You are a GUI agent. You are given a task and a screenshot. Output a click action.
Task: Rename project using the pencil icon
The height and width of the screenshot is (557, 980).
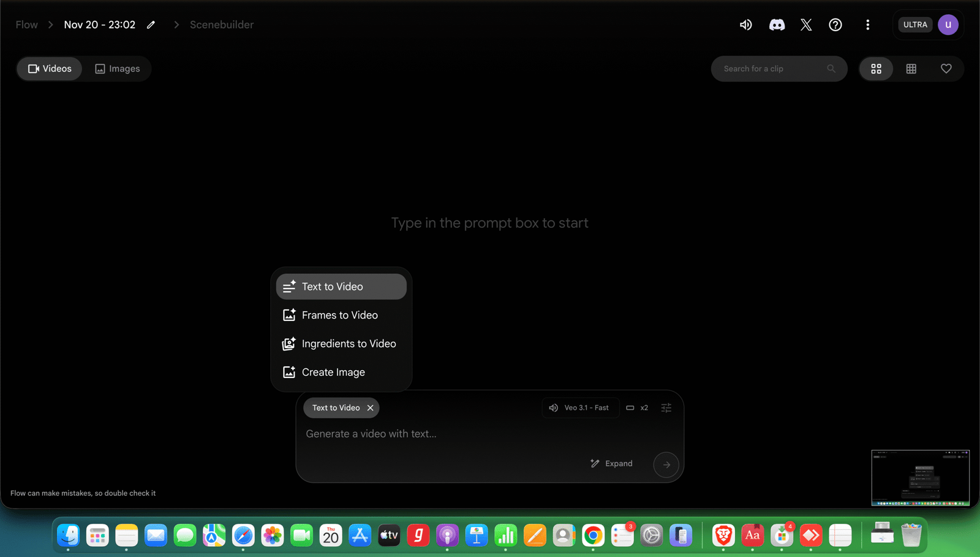[151, 25]
